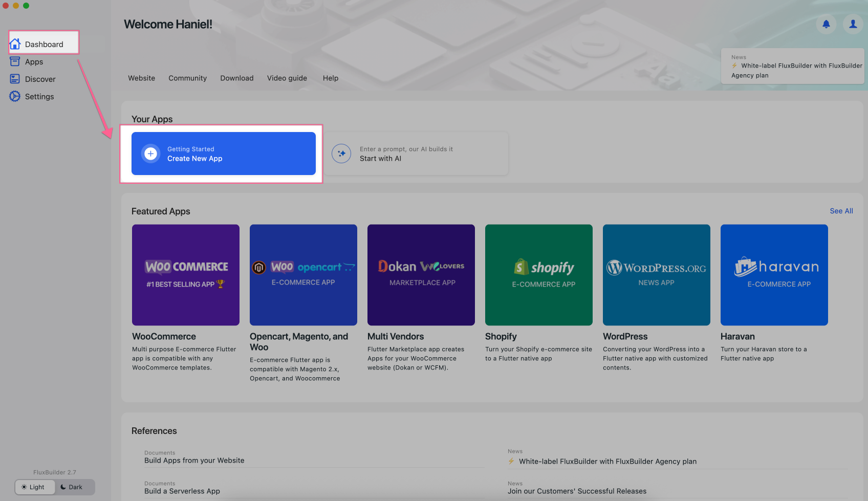Open Build a Serverless App document

pyautogui.click(x=182, y=491)
